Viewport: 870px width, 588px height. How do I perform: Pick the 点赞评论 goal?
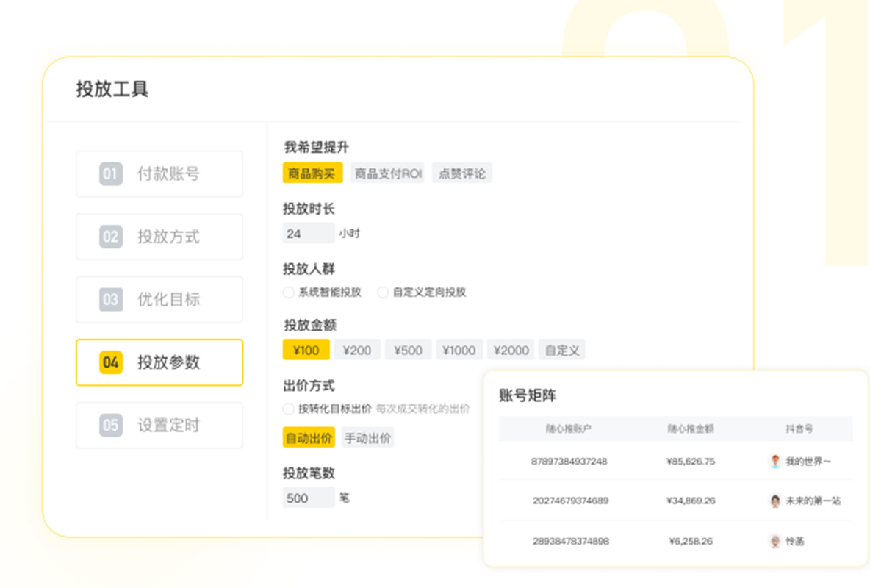pos(461,173)
